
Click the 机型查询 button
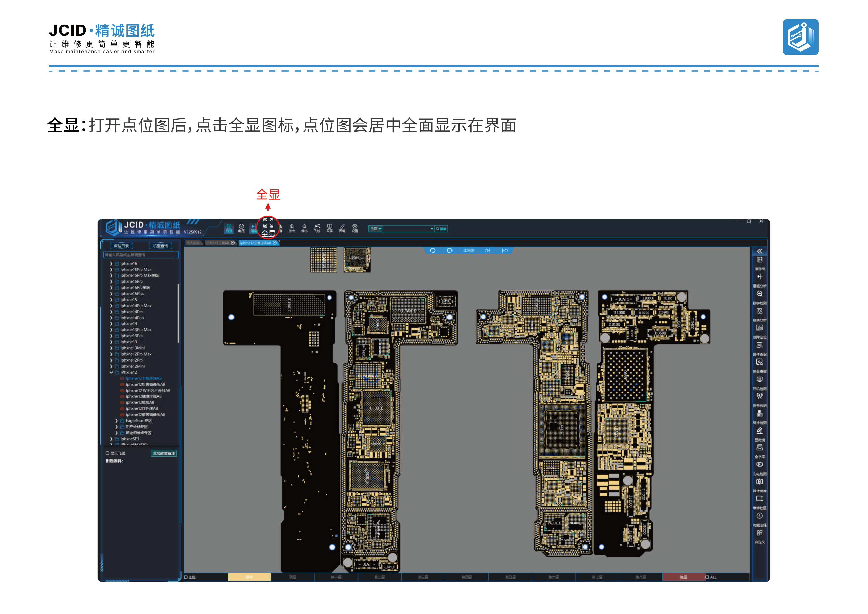(x=161, y=246)
